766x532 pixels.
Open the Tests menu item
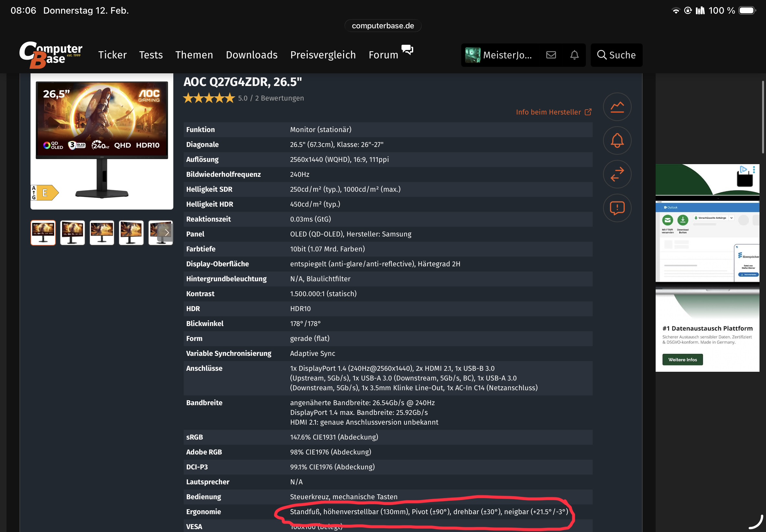[151, 55]
